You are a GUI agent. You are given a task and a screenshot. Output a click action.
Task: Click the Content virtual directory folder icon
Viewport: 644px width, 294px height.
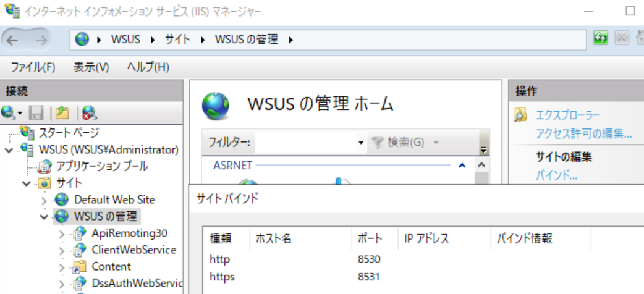79,266
